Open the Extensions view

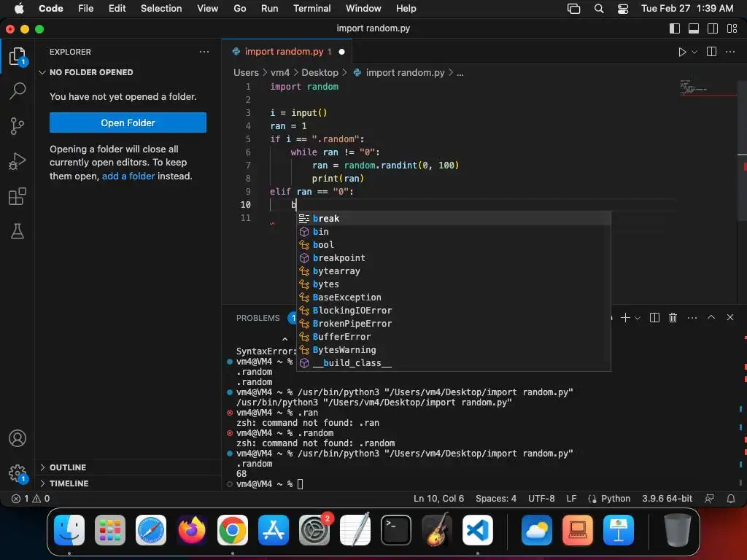(x=18, y=196)
